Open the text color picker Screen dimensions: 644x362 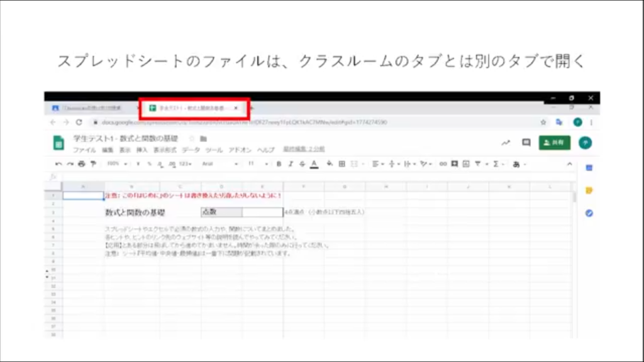(x=314, y=164)
